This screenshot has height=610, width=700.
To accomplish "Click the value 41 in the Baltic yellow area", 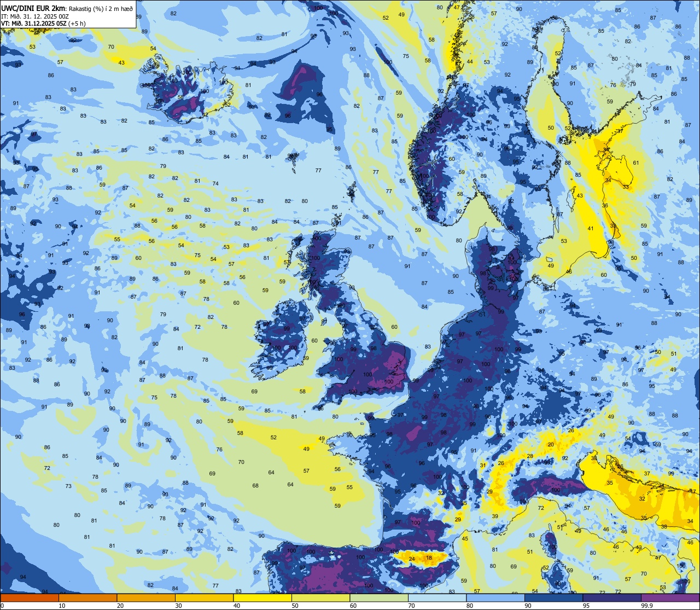I will click(x=591, y=229).
